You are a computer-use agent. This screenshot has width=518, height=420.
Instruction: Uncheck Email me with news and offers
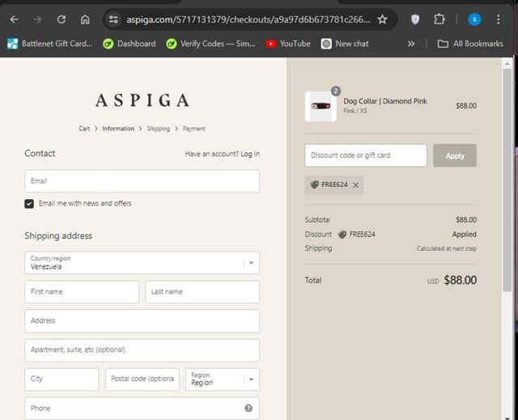[x=29, y=204]
